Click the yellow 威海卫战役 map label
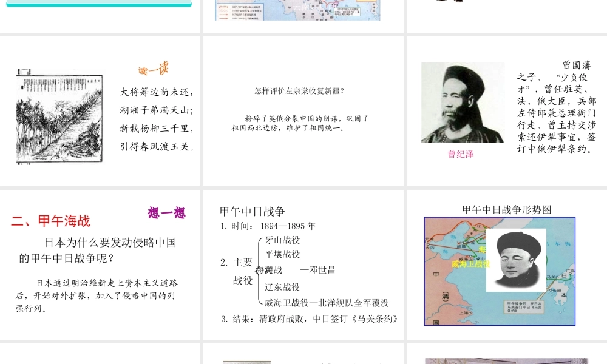The height and width of the screenshot is (364, 607). click(x=471, y=264)
